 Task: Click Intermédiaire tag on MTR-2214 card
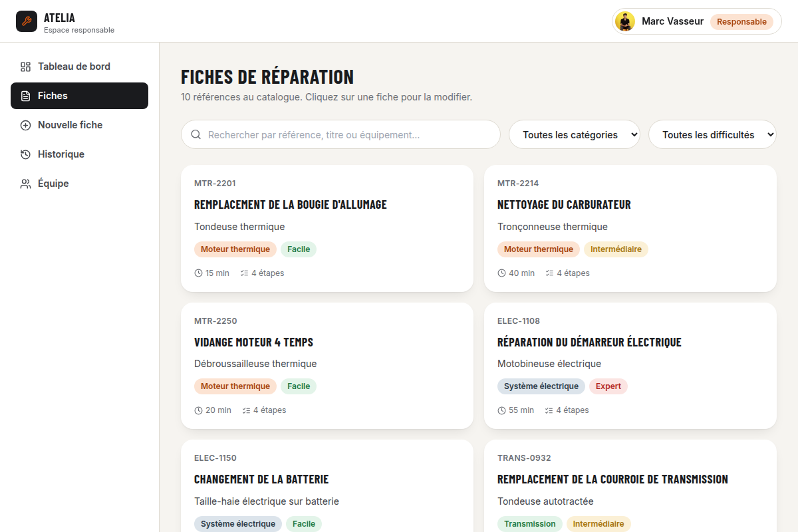click(616, 249)
